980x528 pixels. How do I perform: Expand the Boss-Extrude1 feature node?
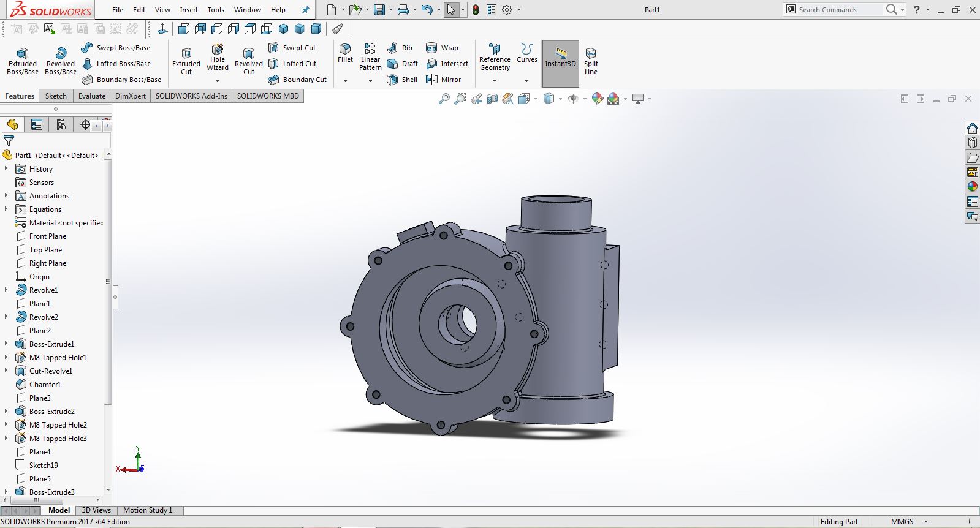click(x=6, y=344)
